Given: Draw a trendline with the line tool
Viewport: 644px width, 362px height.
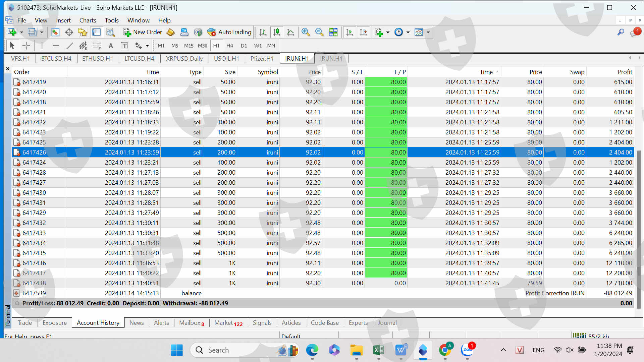Looking at the screenshot, I should tap(70, 46).
